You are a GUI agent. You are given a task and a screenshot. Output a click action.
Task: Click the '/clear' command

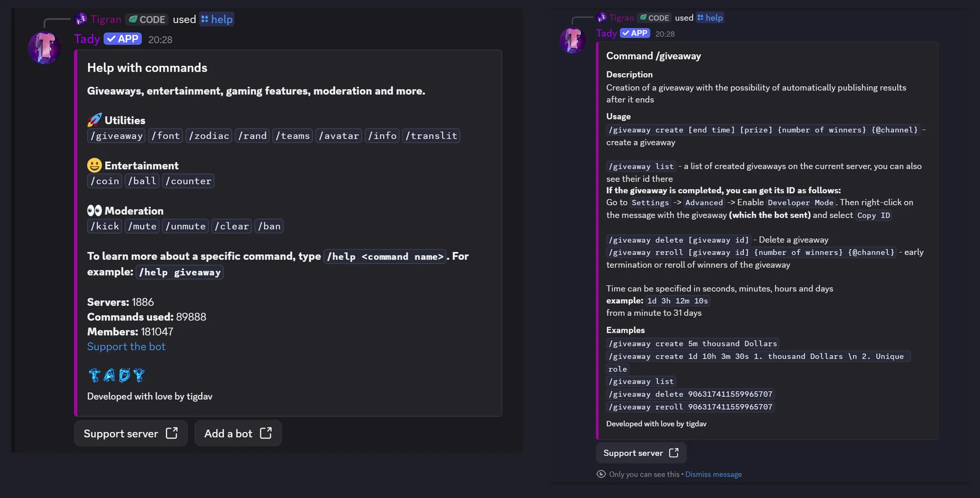[x=232, y=226]
